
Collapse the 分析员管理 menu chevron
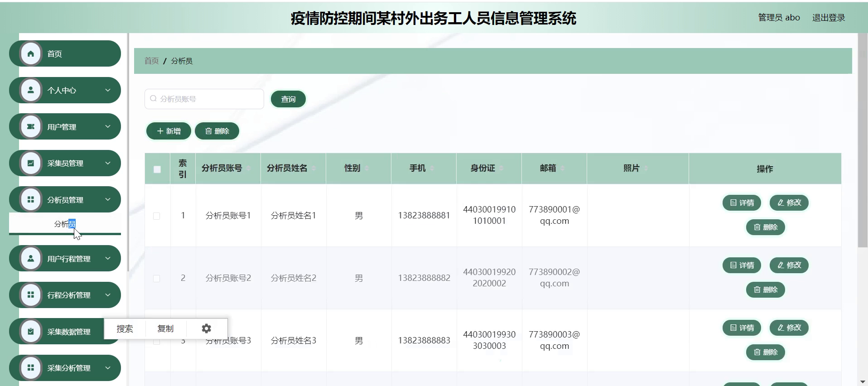pos(108,199)
